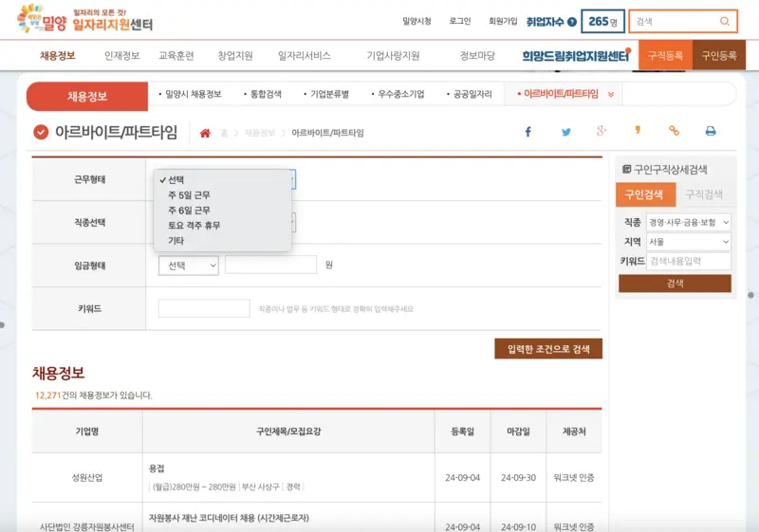Open 기업사랑지원 main menu
Viewport: 759px width, 532px height.
(393, 56)
